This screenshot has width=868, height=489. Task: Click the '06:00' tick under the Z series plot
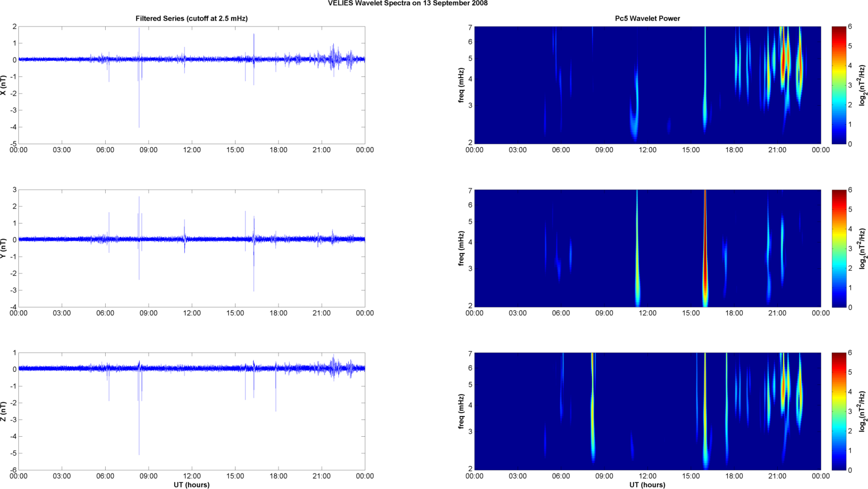(105, 476)
